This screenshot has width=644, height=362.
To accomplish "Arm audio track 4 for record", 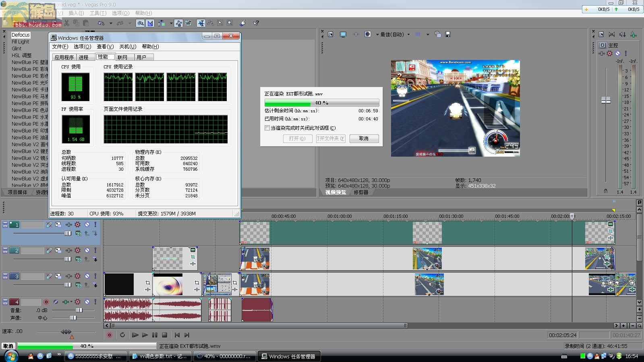I will (46, 302).
